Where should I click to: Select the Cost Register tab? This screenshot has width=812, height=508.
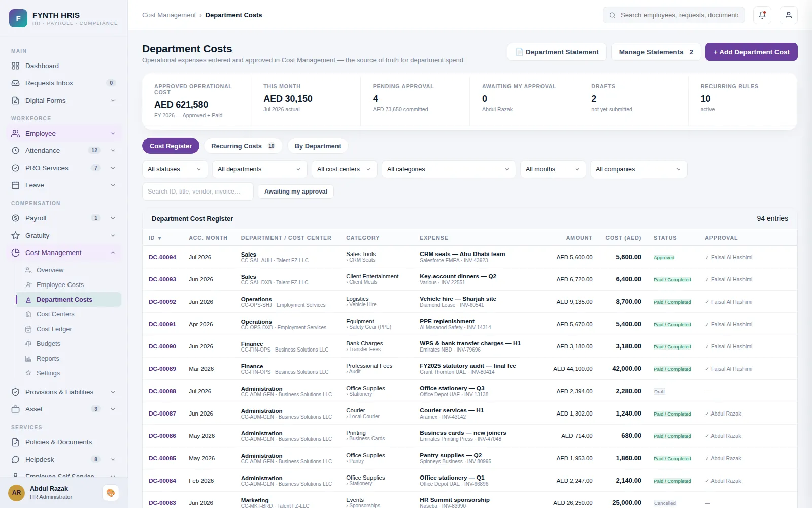(171, 146)
